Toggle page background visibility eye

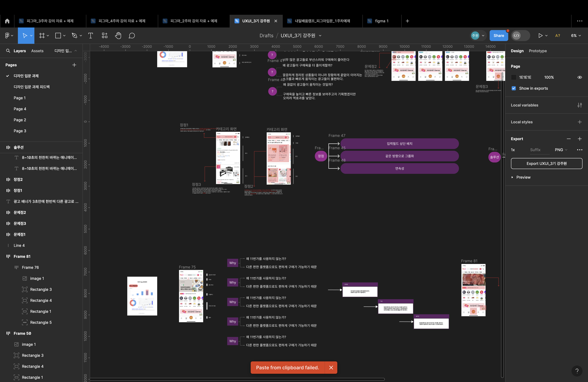579,77
